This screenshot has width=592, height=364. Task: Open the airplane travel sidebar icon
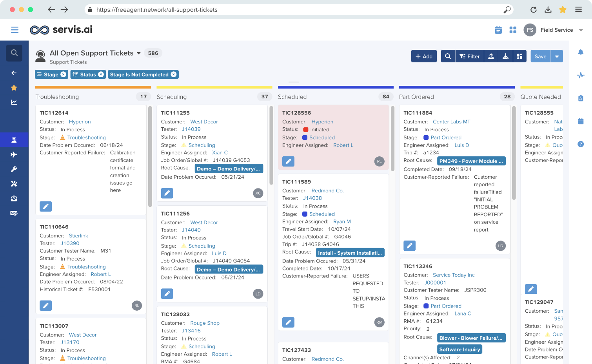14,154
